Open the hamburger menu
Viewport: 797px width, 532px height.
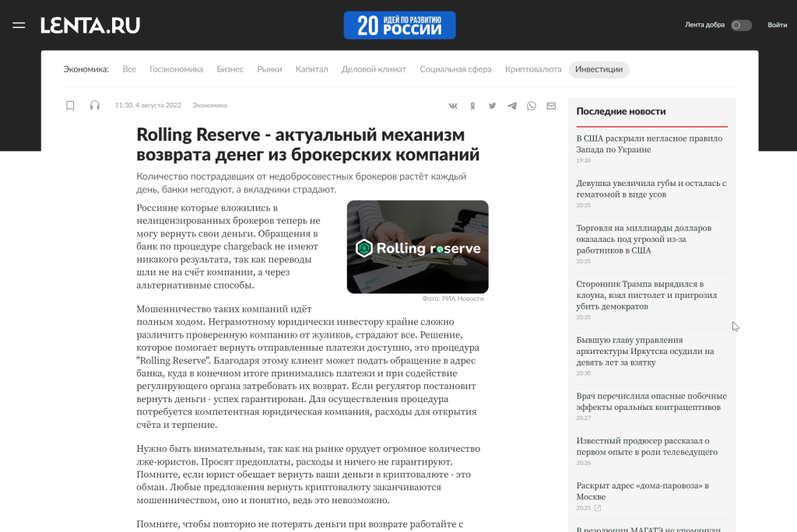coord(19,25)
